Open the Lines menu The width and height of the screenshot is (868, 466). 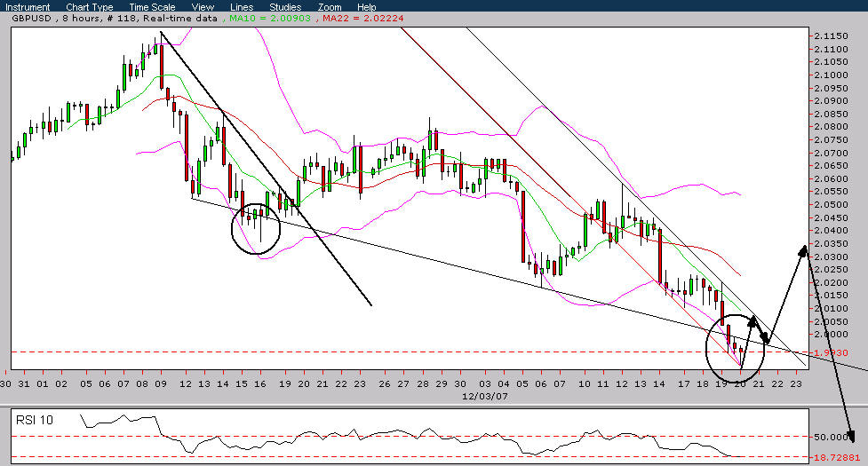click(x=242, y=7)
